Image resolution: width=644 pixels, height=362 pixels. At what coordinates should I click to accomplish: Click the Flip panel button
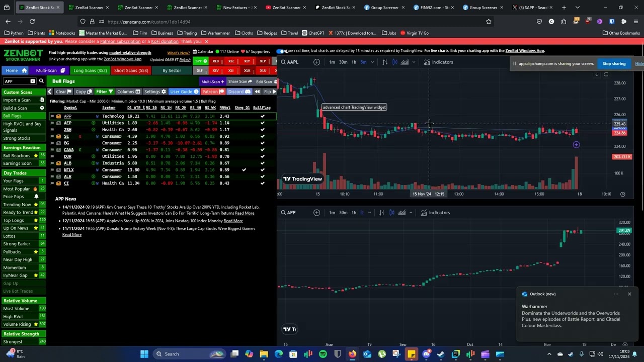tap(270, 92)
